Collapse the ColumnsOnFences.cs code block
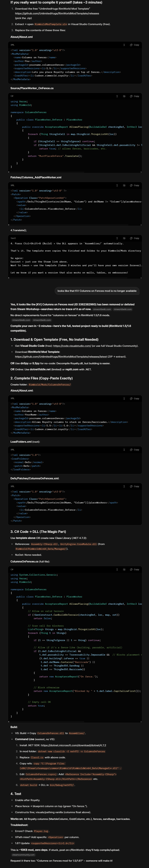Viewport: 149px width, 868px height. point(117,570)
